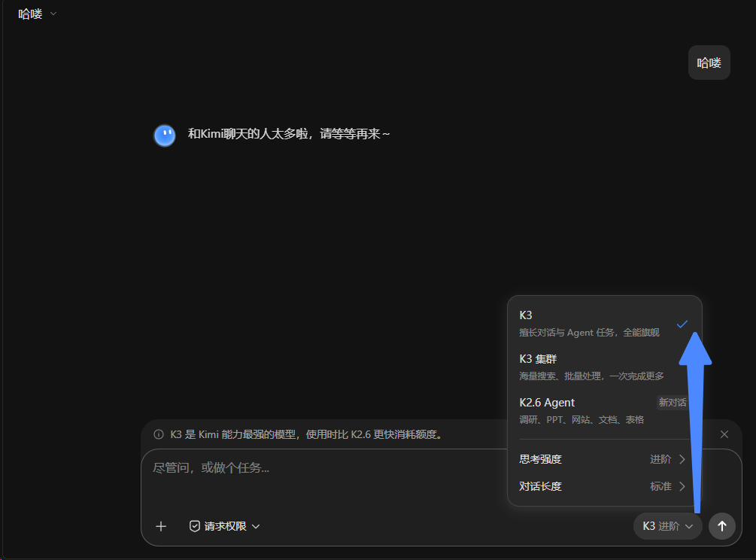The height and width of the screenshot is (560, 756).
Task: Dismiss the K3 quota notice with X
Action: pos(724,434)
